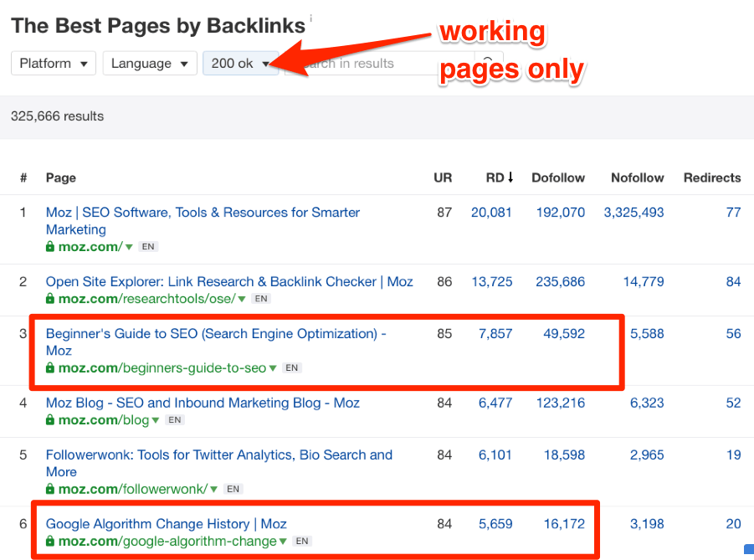Open the Beginner's Guide to SEO link
Screen dimensions: 754x560
tap(216, 342)
